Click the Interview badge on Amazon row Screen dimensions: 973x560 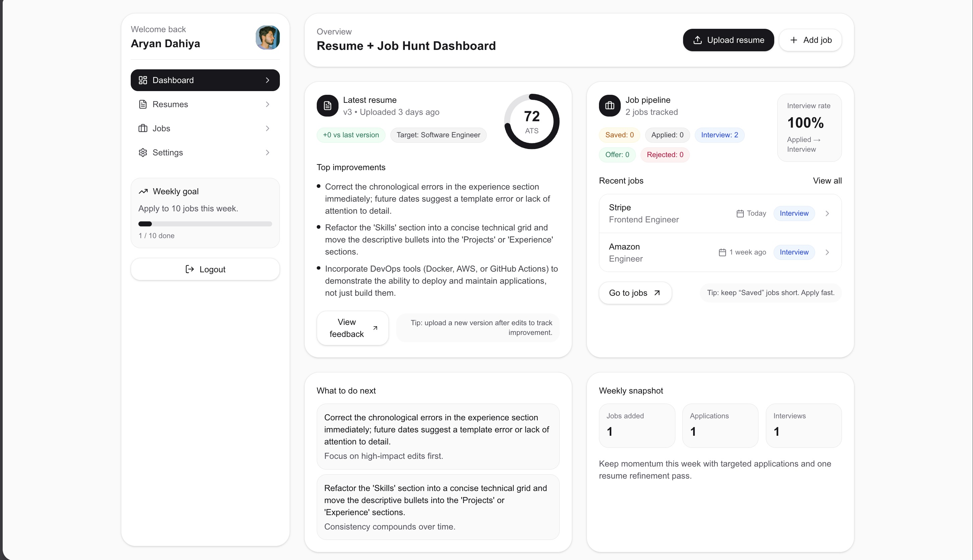pos(794,252)
